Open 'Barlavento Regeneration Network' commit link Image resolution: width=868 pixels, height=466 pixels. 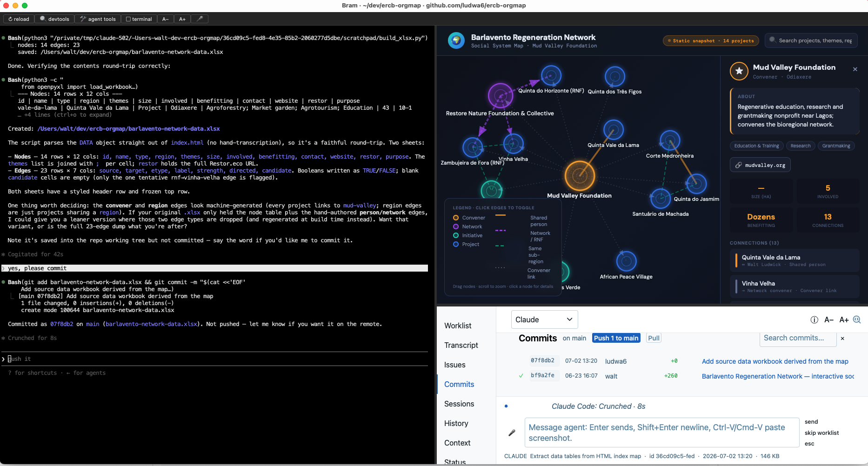[778, 376]
